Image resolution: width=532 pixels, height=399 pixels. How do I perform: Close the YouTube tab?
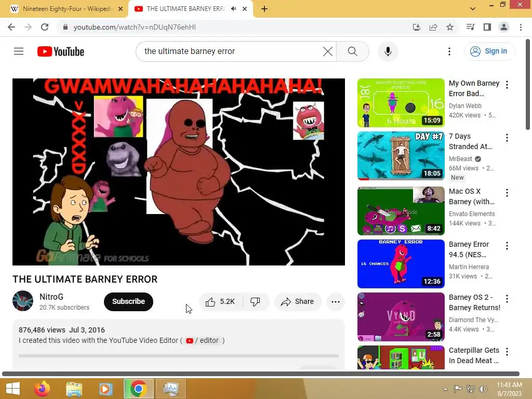coord(245,9)
